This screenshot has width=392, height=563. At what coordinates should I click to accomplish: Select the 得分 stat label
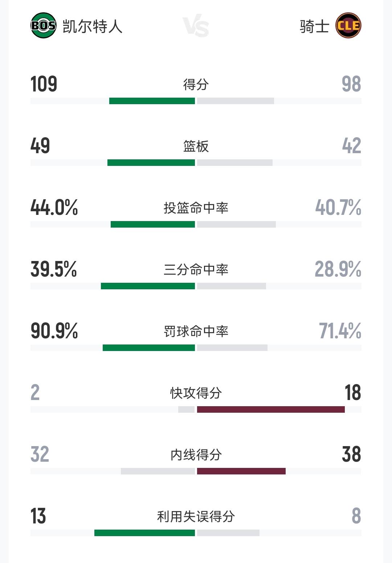click(x=196, y=85)
